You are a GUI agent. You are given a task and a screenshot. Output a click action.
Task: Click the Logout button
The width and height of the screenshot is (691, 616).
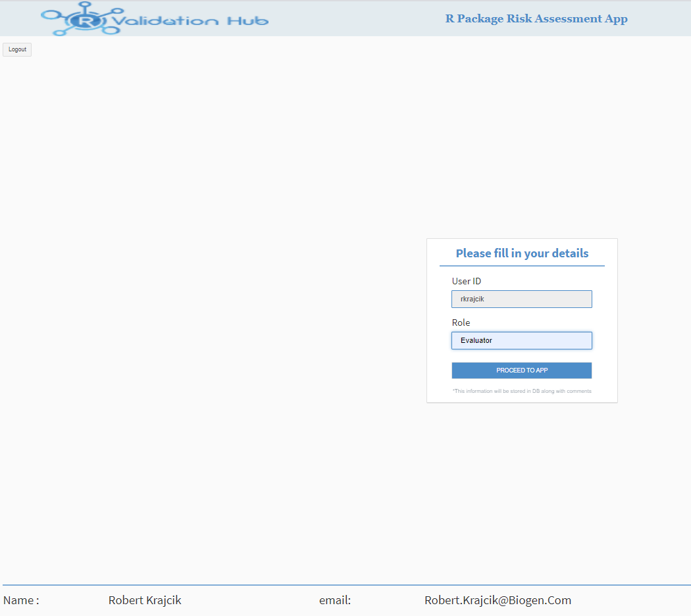pos(16,49)
